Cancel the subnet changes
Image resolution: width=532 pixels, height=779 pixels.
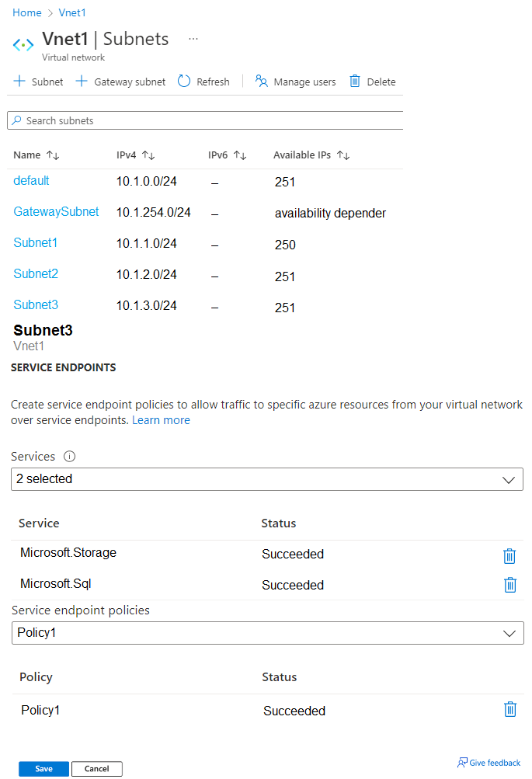[97, 769]
